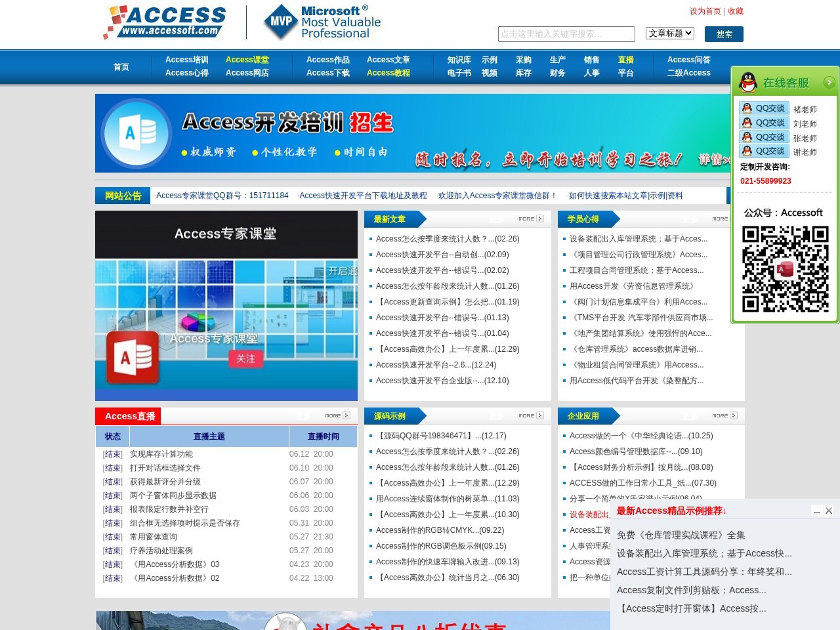This screenshot has height=630, width=840.
Task: Expand MORE in the Access直播 section
Action: click(x=337, y=415)
